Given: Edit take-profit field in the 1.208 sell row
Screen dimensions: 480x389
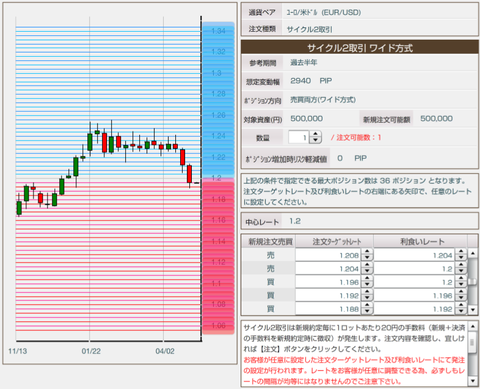Looking at the screenshot, I should (x=414, y=255).
